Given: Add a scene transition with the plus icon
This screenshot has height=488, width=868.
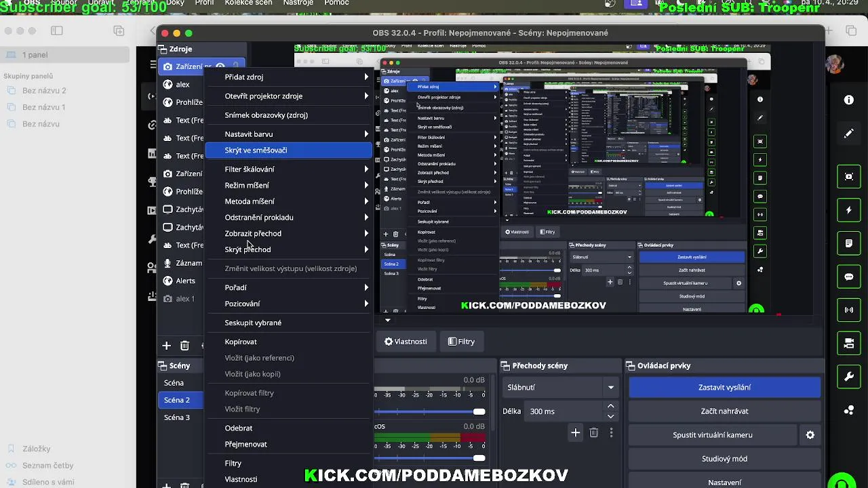Looking at the screenshot, I should [x=575, y=432].
